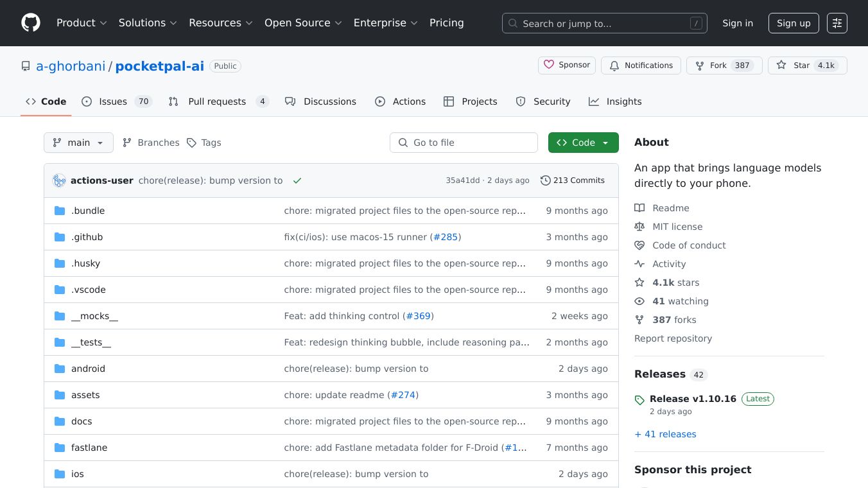The width and height of the screenshot is (868, 488).
Task: Click the Star button for the repository
Action: [x=807, y=65]
